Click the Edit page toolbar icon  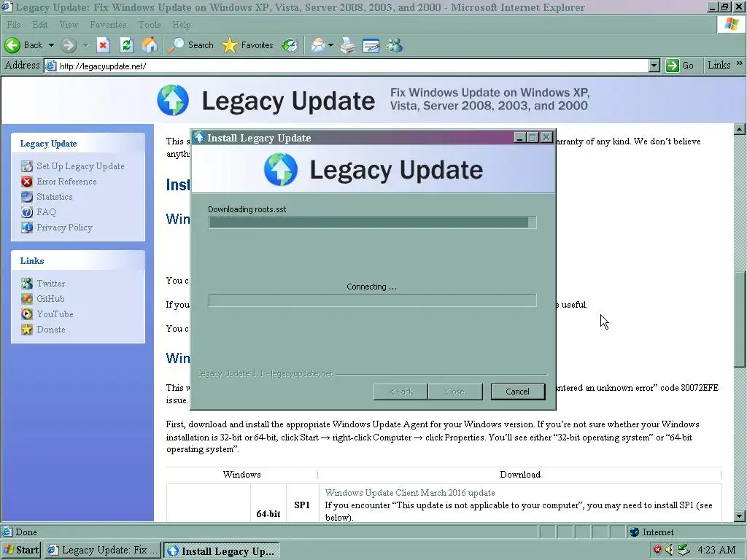tap(371, 46)
